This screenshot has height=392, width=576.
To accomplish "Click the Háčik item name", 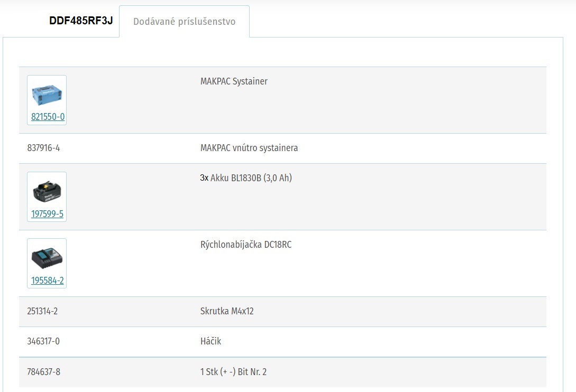I will (211, 341).
